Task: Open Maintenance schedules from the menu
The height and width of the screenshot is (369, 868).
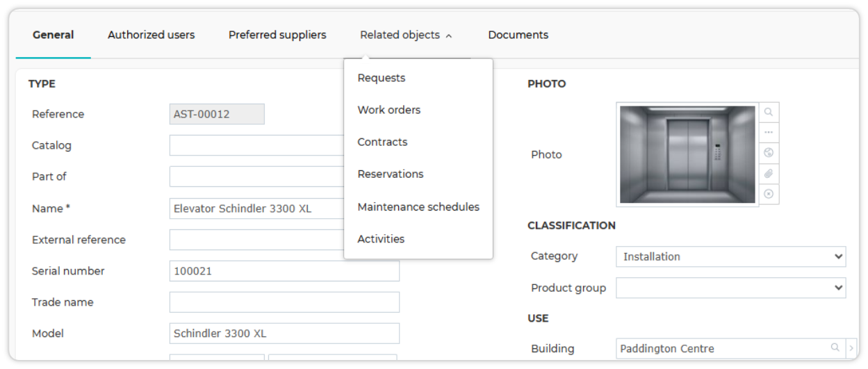Action: coord(418,206)
